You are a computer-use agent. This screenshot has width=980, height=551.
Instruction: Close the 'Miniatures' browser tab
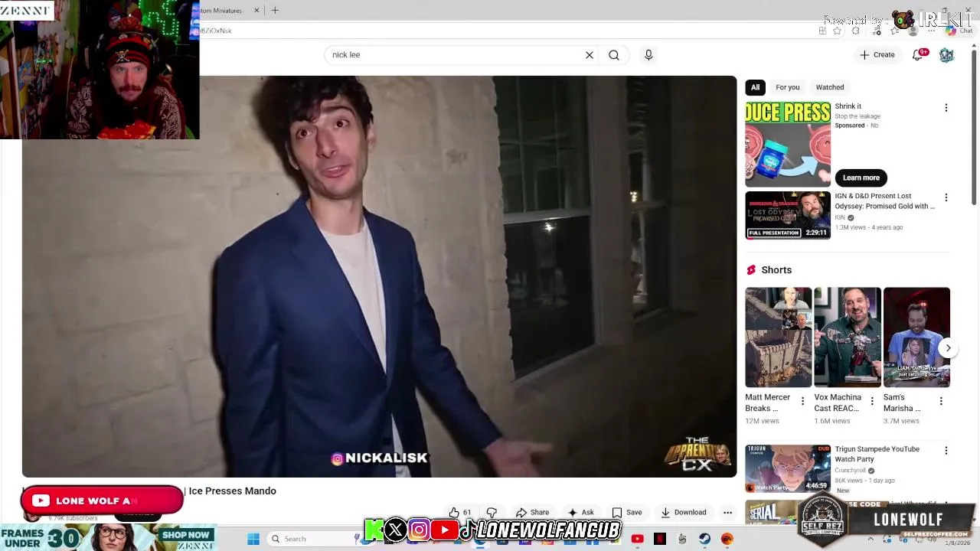pos(256,11)
